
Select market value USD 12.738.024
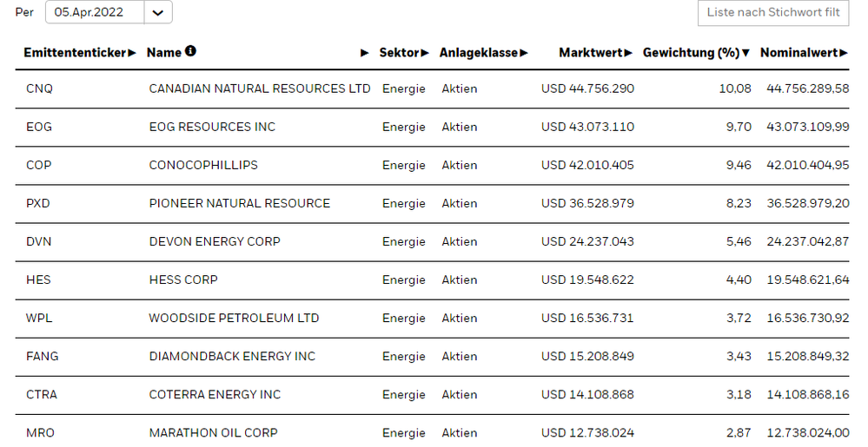point(588,432)
